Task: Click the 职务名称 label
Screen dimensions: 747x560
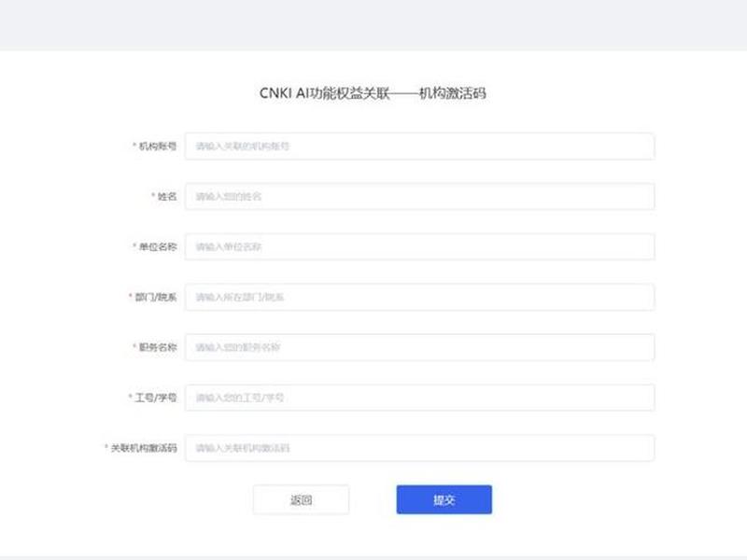Action: pos(157,347)
